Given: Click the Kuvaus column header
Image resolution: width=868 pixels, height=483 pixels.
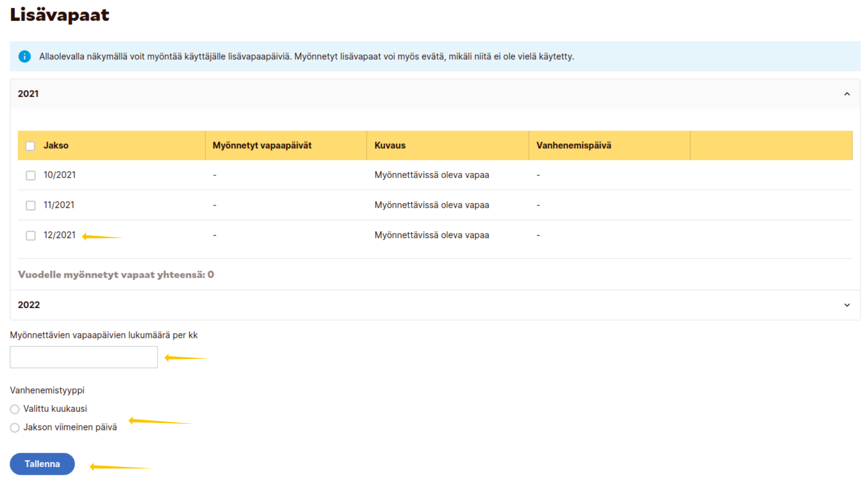Looking at the screenshot, I should (390, 145).
